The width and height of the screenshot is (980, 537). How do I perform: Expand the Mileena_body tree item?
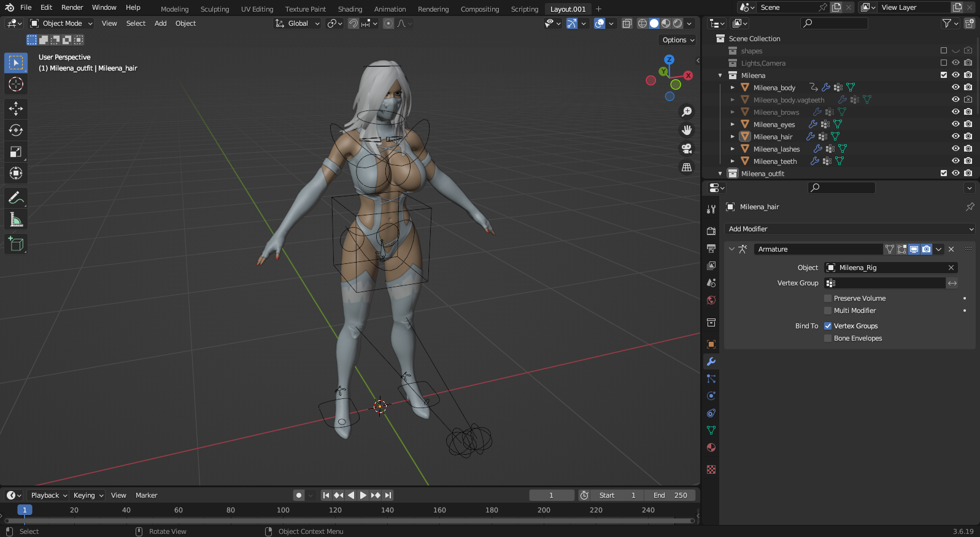coord(732,88)
